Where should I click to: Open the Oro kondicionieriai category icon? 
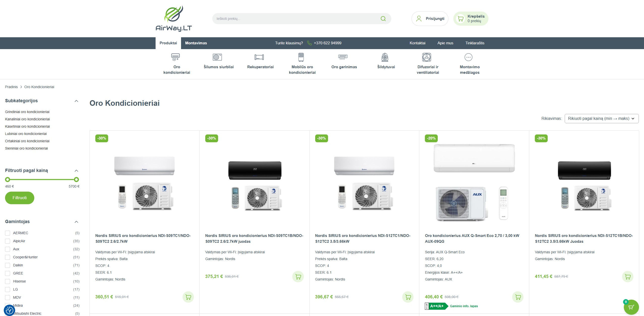[x=175, y=57]
